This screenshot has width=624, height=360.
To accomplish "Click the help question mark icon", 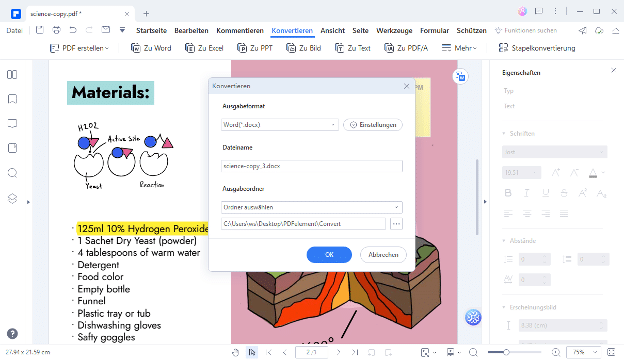I will 12,334.
